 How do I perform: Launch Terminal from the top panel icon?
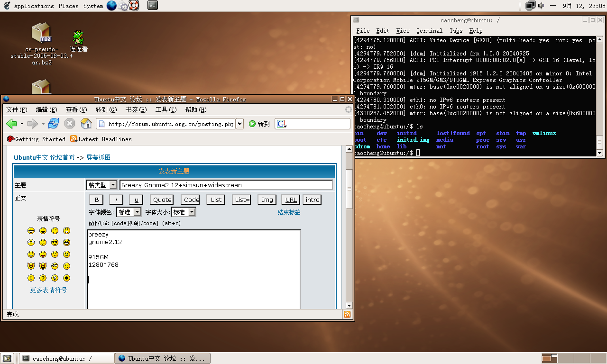click(x=153, y=6)
